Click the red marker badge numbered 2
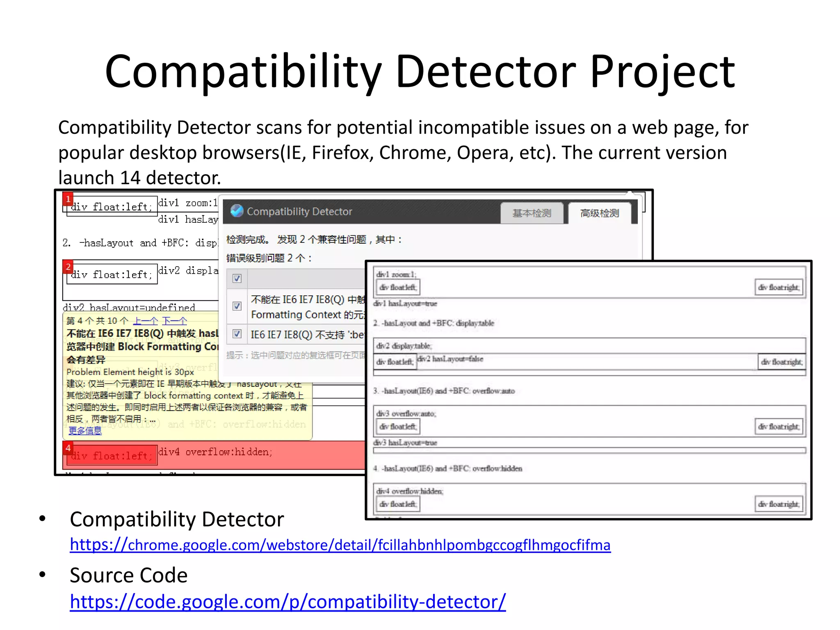This screenshot has width=840, height=630. click(x=68, y=267)
